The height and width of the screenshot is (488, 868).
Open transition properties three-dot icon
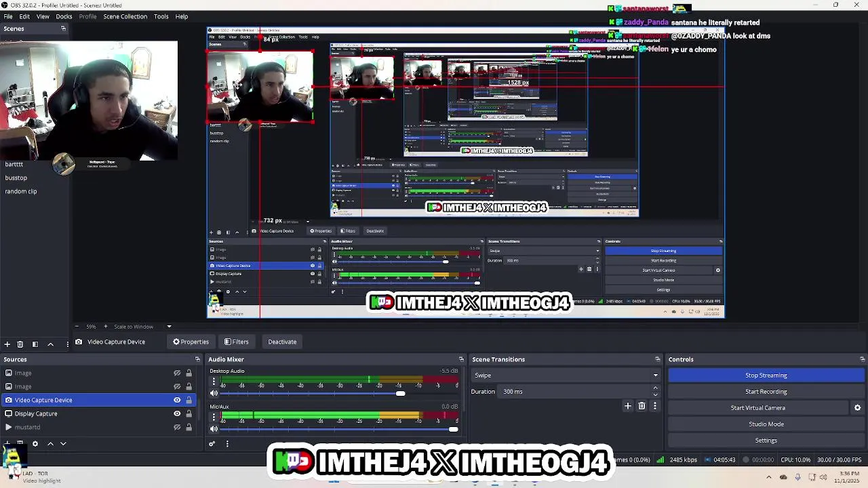(654, 406)
